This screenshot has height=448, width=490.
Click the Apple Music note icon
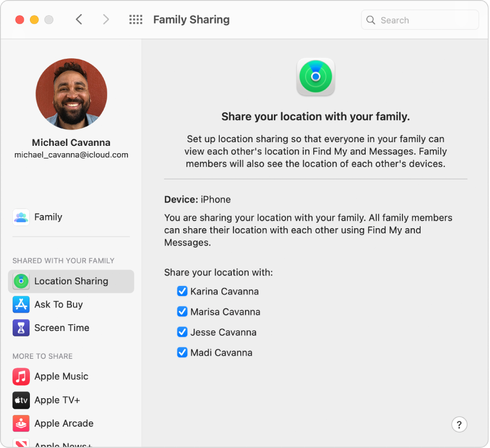tap(21, 377)
